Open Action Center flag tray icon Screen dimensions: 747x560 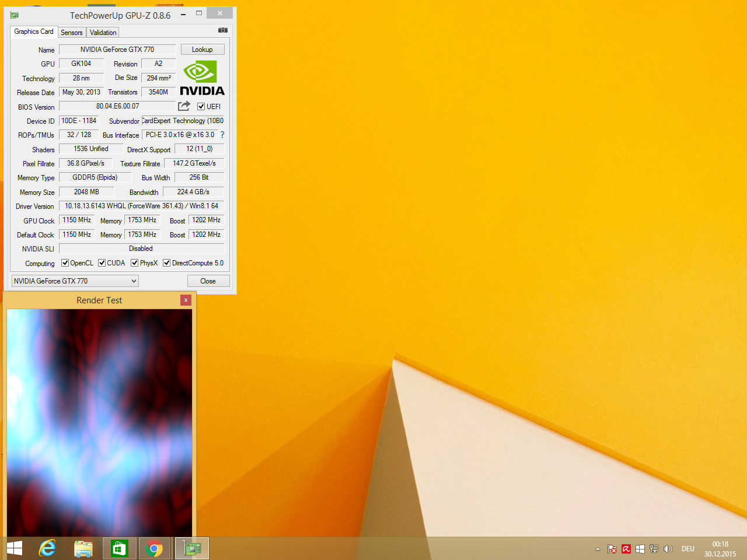[612, 549]
